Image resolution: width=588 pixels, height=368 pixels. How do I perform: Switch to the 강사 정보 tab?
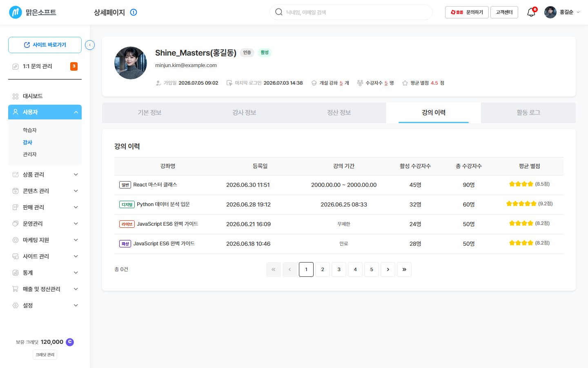[244, 113]
